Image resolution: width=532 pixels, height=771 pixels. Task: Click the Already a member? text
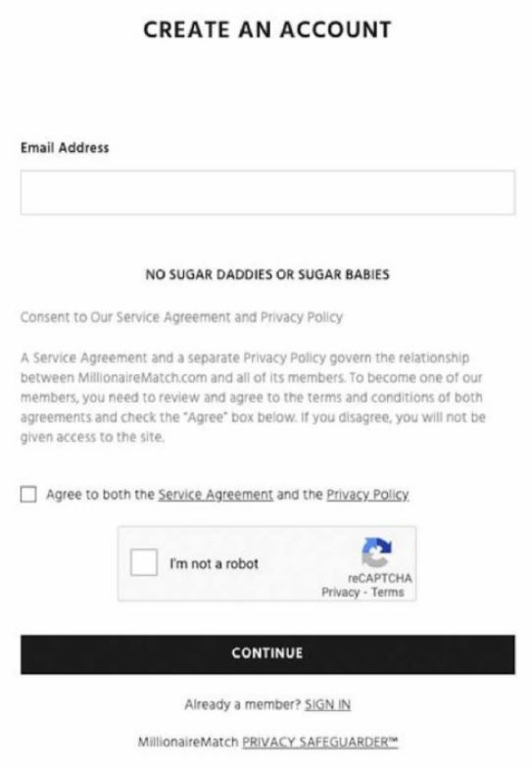[242, 704]
